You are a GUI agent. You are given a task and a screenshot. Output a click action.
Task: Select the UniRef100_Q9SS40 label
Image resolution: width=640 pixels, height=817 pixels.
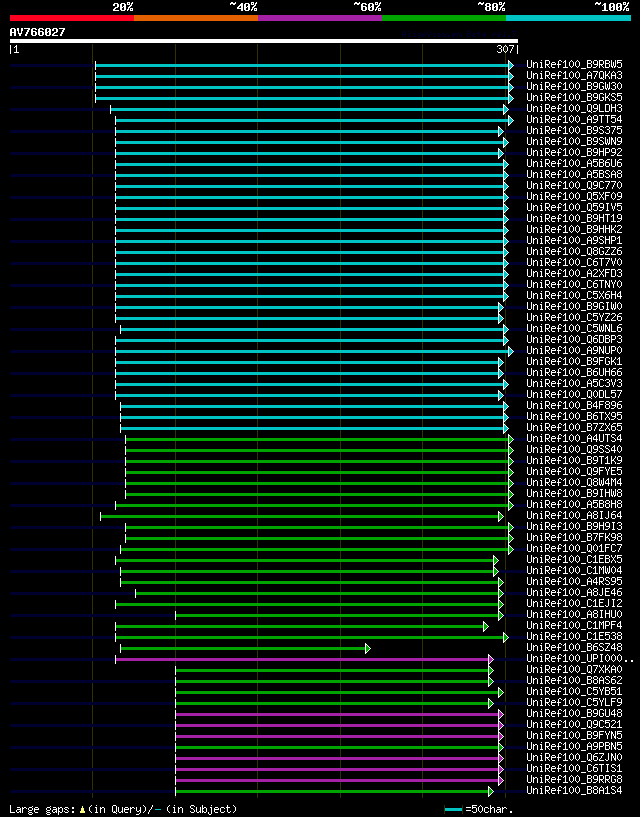[x=574, y=450]
